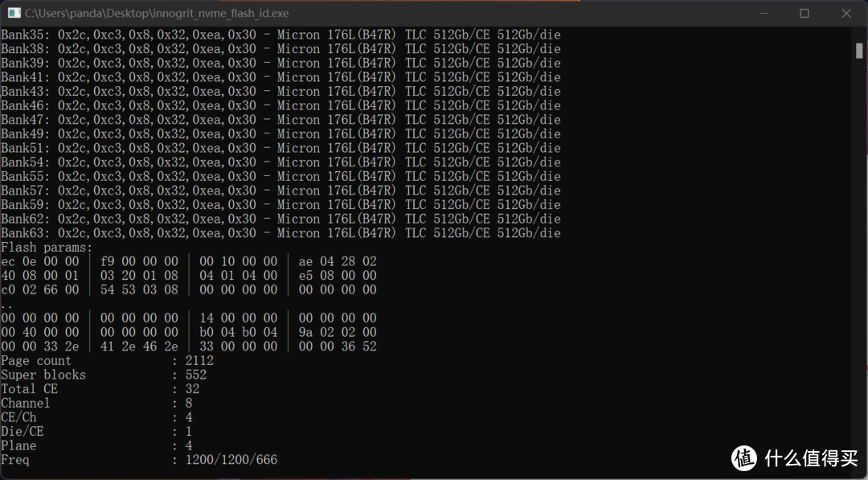Viewport: 868px width, 480px height.
Task: Click the Channel value 8
Action: pos(189,403)
